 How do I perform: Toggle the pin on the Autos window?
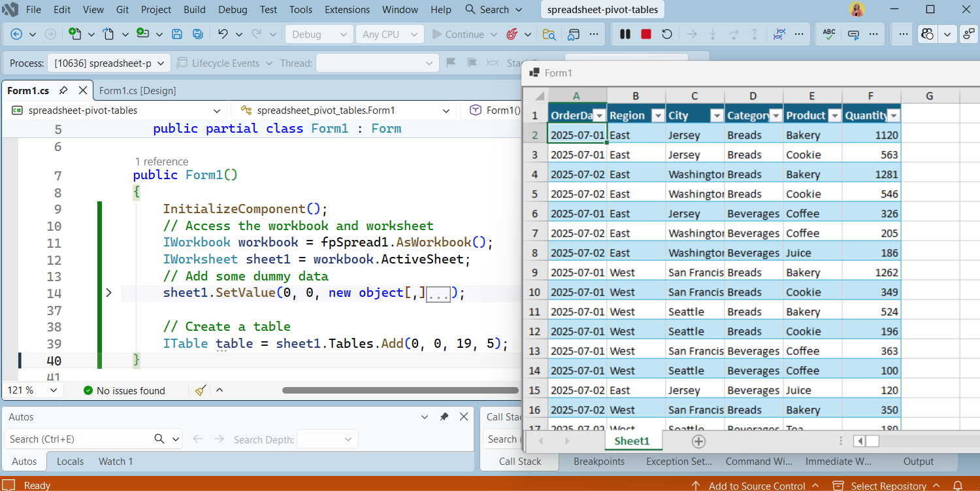coord(444,416)
